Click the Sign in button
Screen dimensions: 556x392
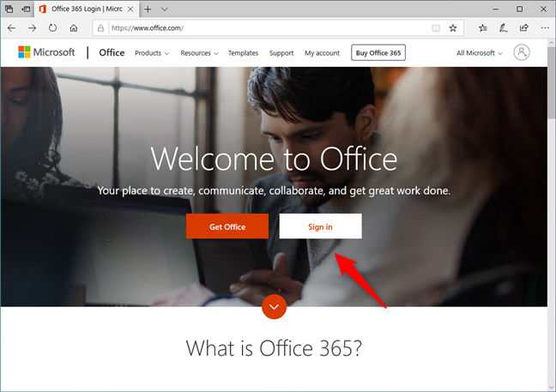point(321,226)
